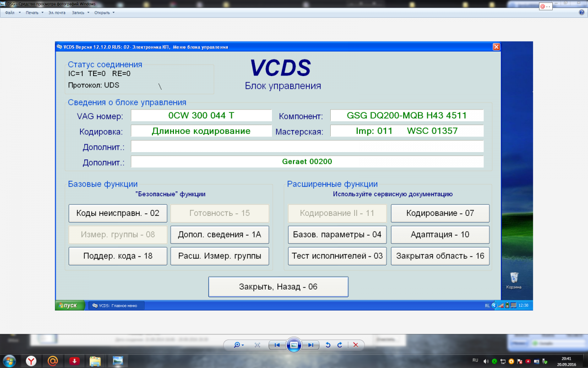Click the Photo Viewer taskbar icon
The image size is (588, 368).
click(x=118, y=361)
